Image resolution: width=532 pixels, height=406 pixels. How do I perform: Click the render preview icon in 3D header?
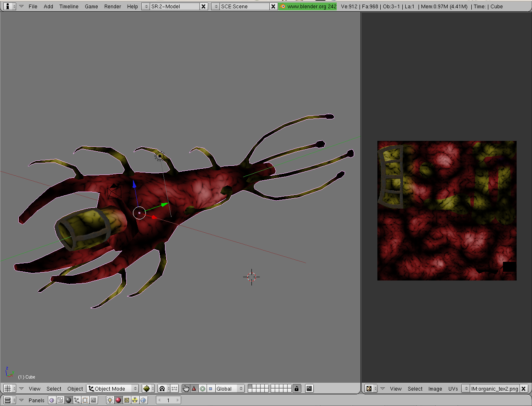click(x=309, y=389)
